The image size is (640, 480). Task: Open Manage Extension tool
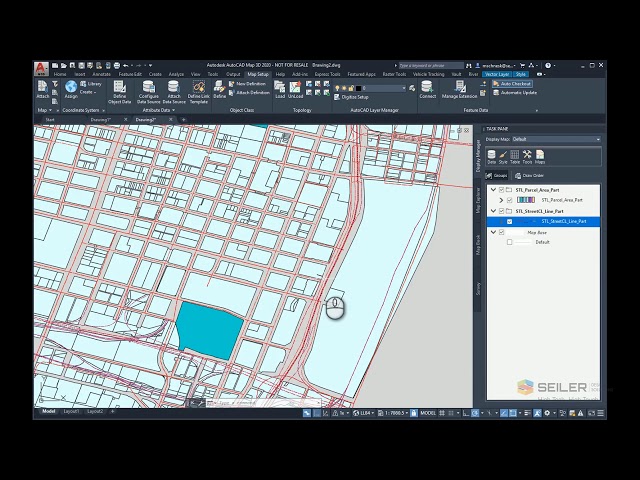point(460,89)
